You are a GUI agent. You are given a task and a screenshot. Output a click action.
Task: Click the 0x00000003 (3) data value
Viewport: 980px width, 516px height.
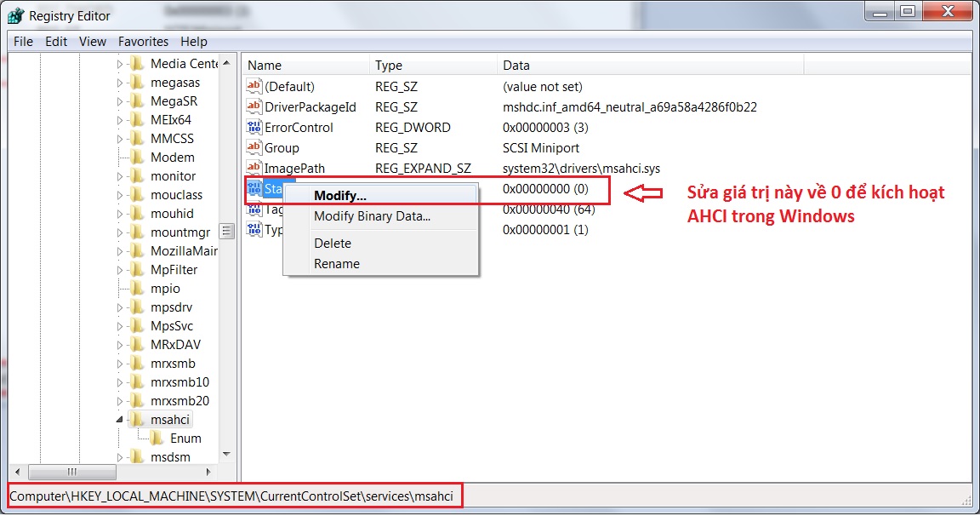545,128
